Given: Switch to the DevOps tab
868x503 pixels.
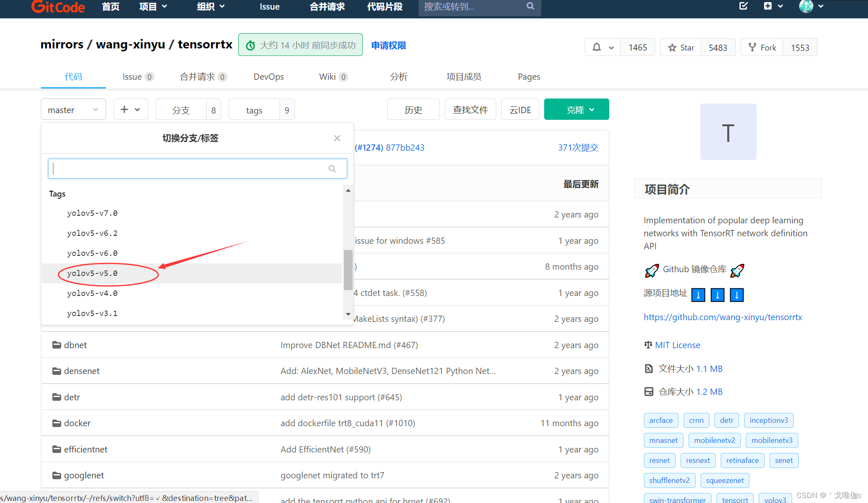Looking at the screenshot, I should pyautogui.click(x=268, y=77).
